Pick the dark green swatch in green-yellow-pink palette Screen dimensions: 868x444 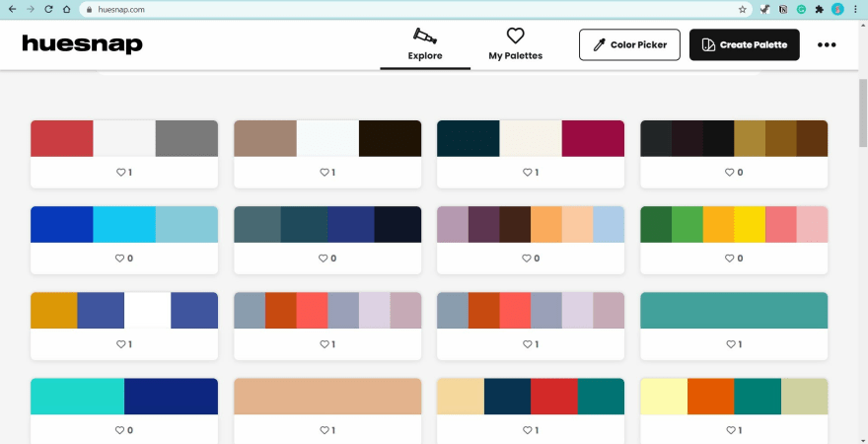[x=656, y=224]
